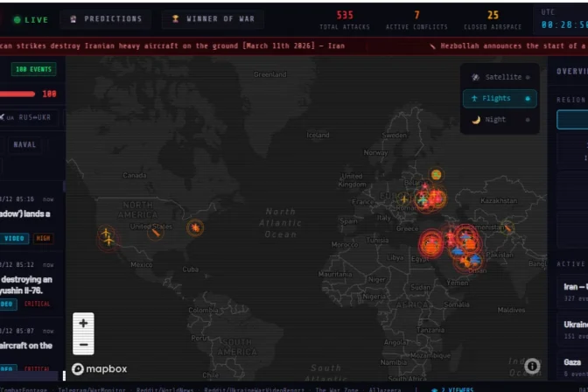Click teal aircraft marker over Ukraine
Screen dimensions: 588x392
point(423,199)
